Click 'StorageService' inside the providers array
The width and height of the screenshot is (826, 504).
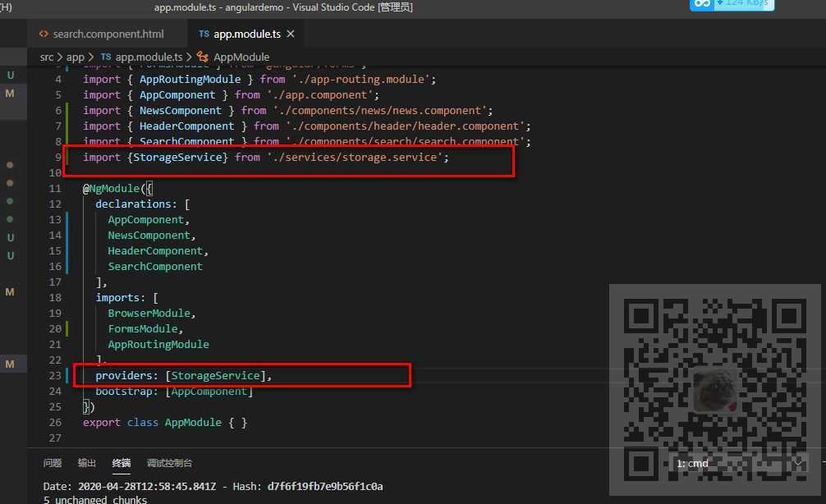click(215, 375)
